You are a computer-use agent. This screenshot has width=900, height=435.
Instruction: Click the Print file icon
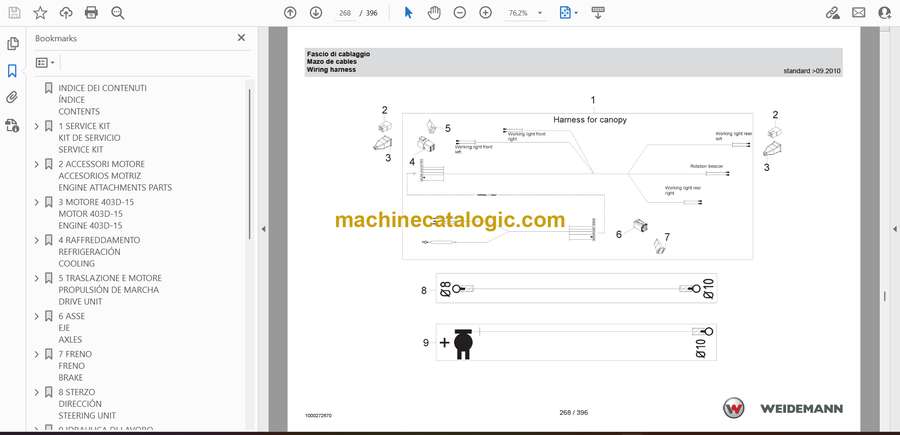pyautogui.click(x=92, y=13)
